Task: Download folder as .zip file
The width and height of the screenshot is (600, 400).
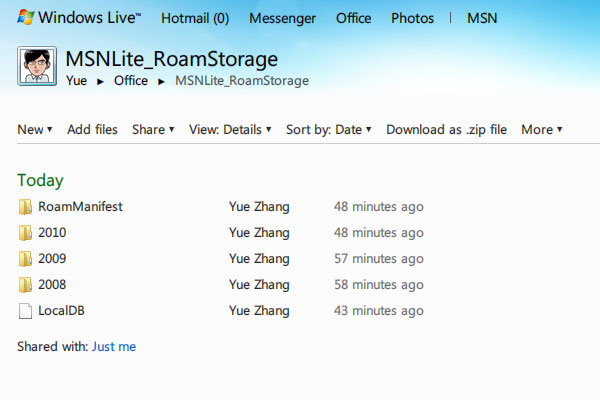Action: (446, 129)
